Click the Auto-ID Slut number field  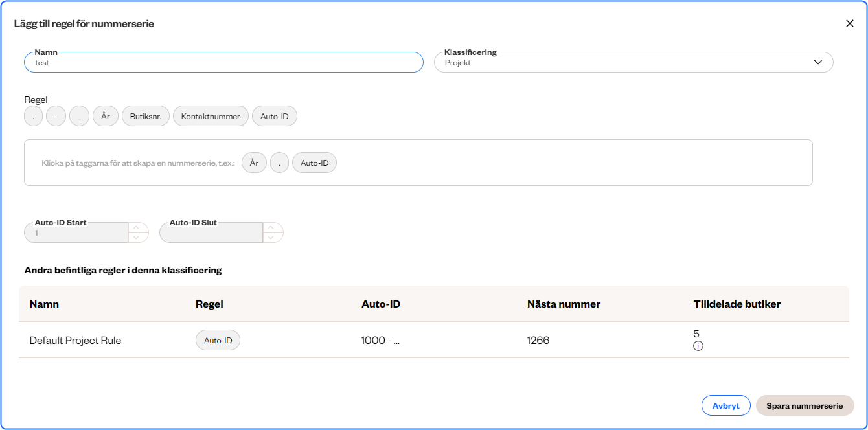[211, 232]
